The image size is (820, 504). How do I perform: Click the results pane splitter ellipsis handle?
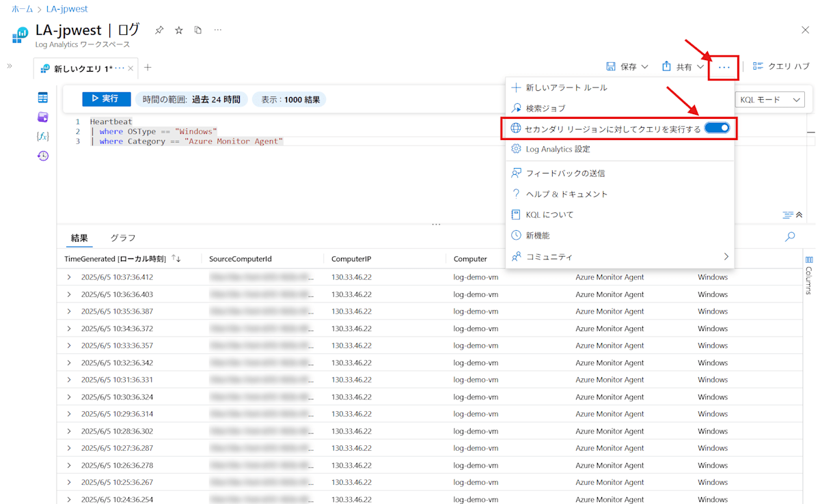(x=436, y=224)
